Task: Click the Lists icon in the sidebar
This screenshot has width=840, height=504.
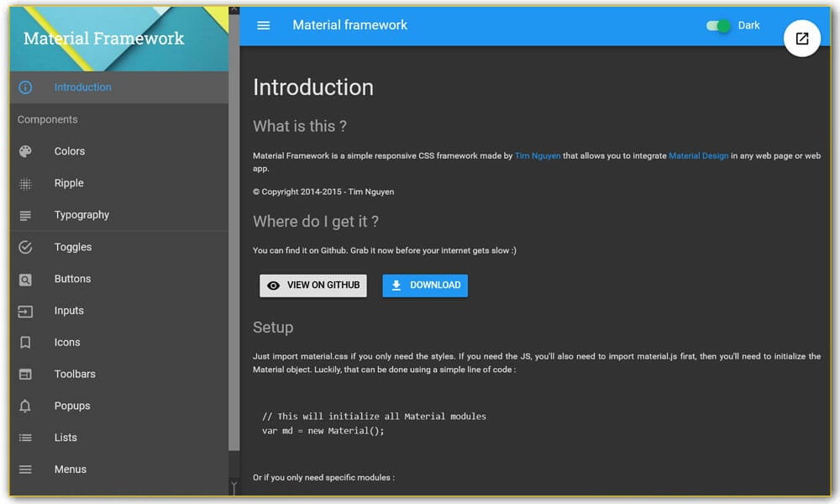Action: (x=25, y=438)
